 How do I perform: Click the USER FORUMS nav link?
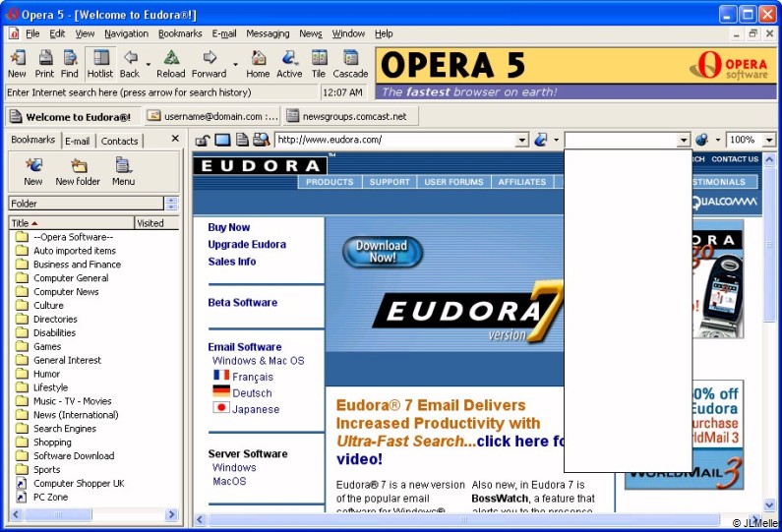pyautogui.click(x=453, y=182)
